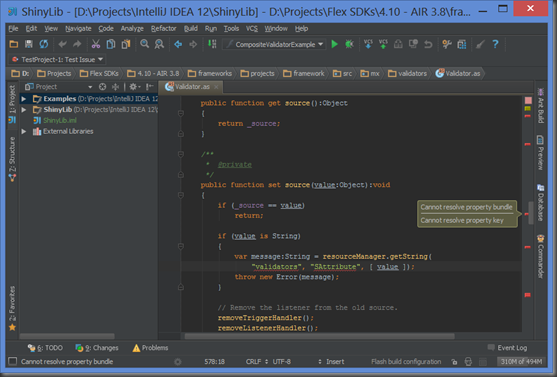Click the collapse-all icon in Project panel
The width and height of the screenshot is (557, 377).
pos(115,87)
